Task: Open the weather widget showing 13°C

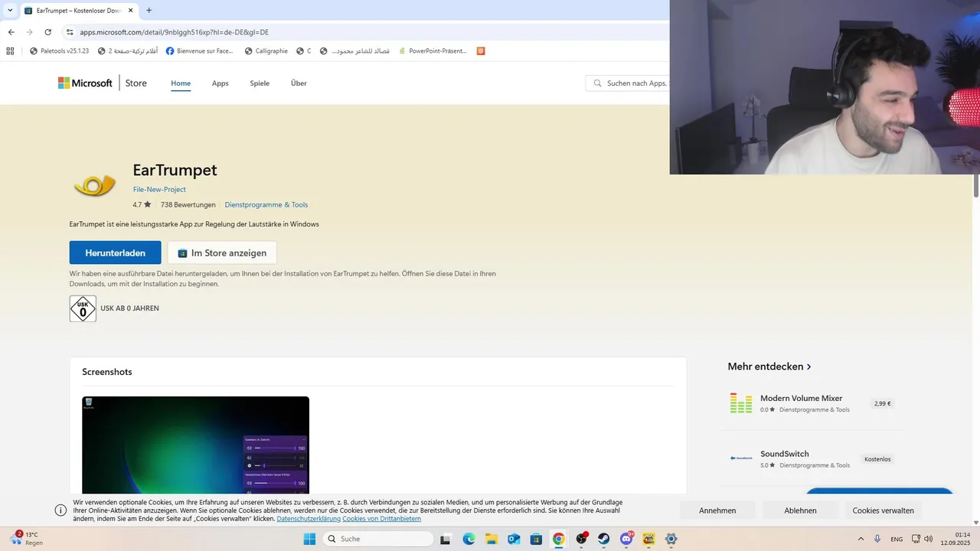Action: pos(26,539)
